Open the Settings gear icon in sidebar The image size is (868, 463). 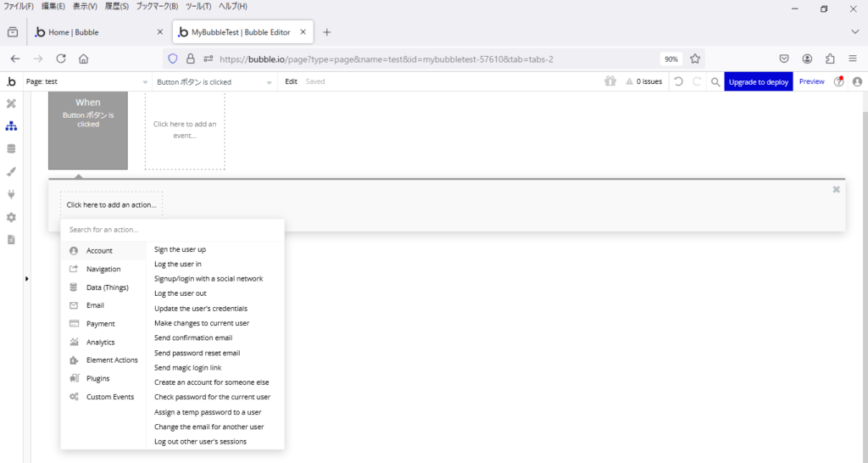click(11, 217)
